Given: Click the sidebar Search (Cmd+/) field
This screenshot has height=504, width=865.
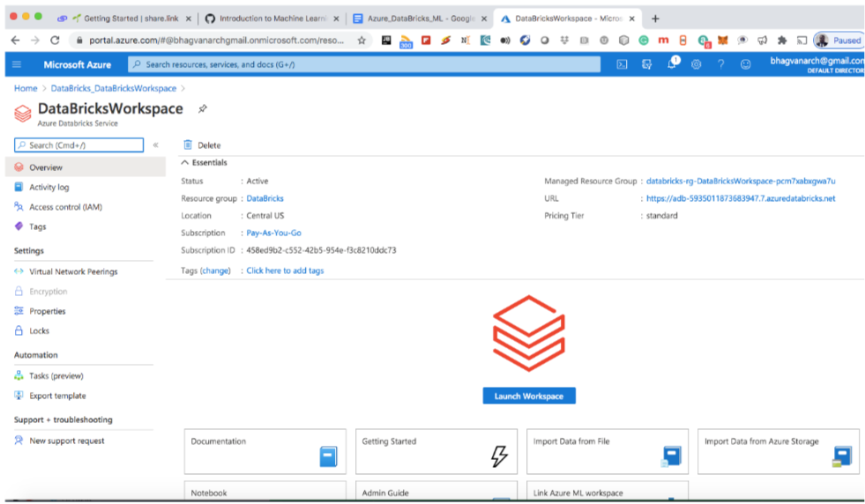Looking at the screenshot, I should point(78,145).
